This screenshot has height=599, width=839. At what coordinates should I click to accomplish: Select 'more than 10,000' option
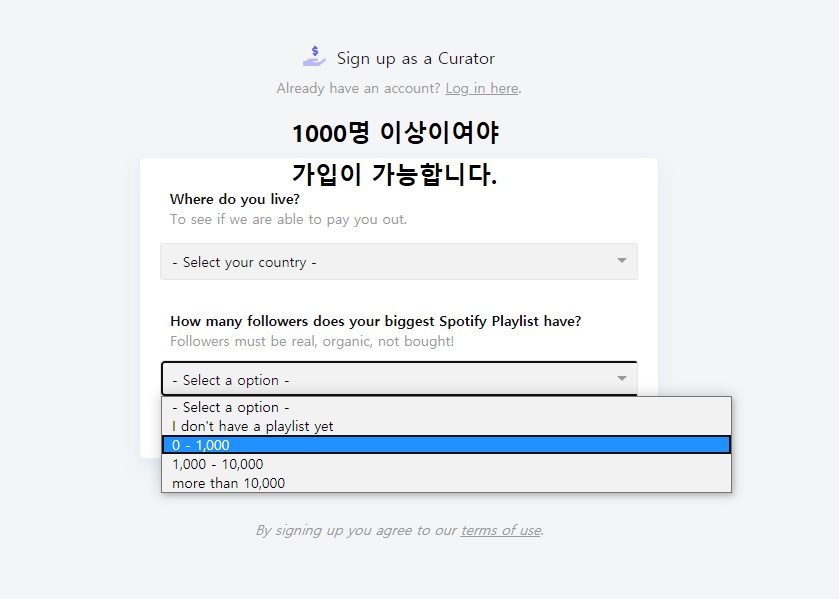[446, 483]
